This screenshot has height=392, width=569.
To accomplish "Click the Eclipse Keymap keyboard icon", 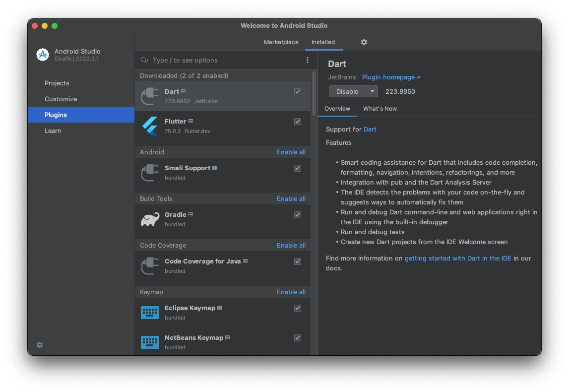I will pos(150,312).
